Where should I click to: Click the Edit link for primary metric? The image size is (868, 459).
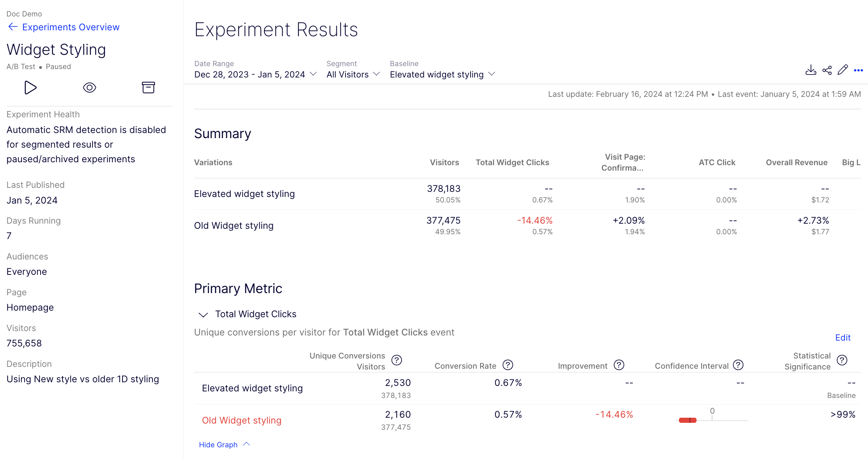[x=843, y=338]
